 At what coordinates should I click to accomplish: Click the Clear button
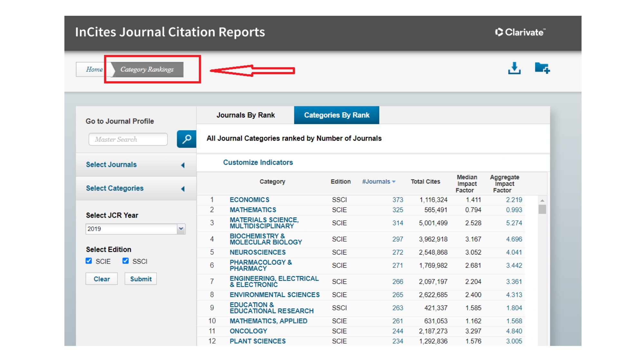(x=102, y=279)
